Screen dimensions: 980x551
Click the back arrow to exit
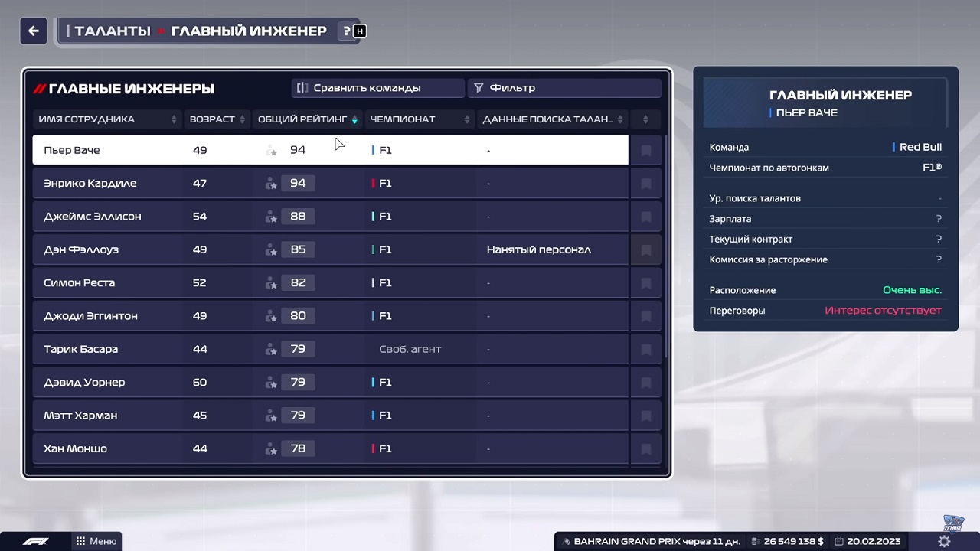(x=33, y=31)
